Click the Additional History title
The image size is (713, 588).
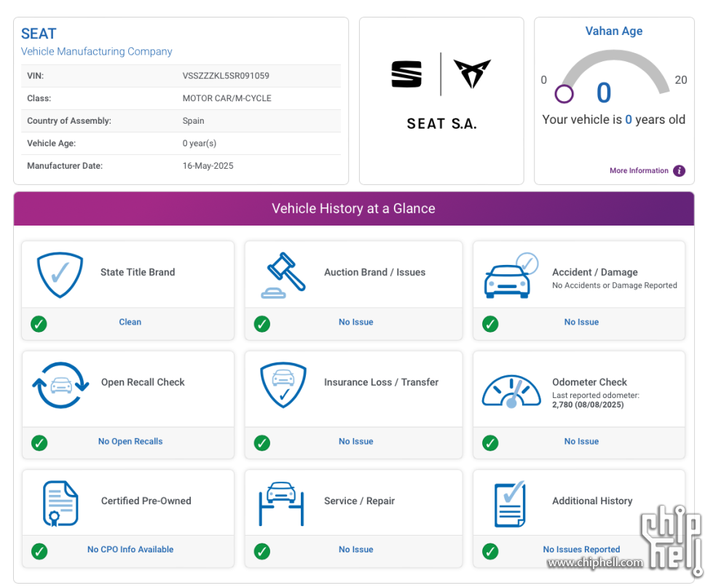[592, 501]
